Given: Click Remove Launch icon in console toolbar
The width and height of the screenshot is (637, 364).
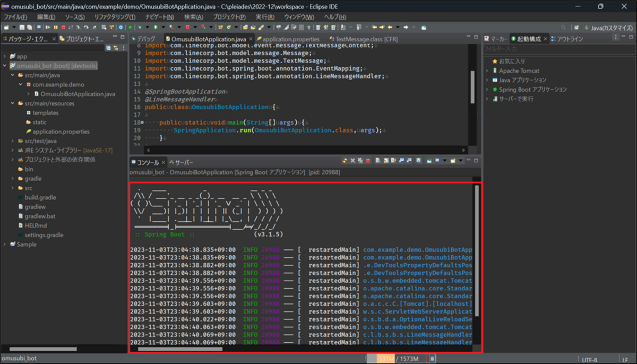Looking at the screenshot, I should [x=352, y=160].
